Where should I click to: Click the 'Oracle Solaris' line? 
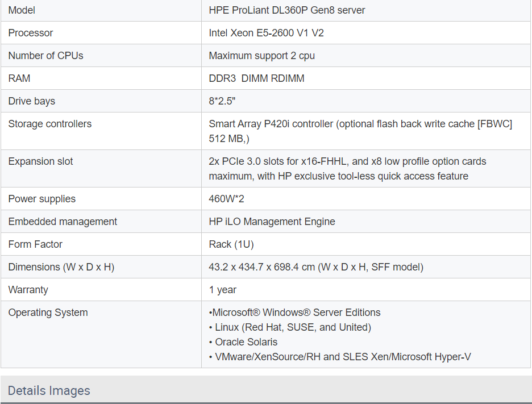pyautogui.click(x=243, y=342)
